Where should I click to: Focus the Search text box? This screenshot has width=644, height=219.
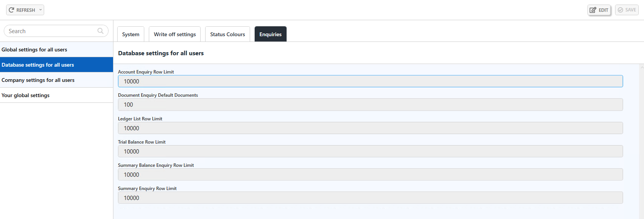(x=51, y=31)
